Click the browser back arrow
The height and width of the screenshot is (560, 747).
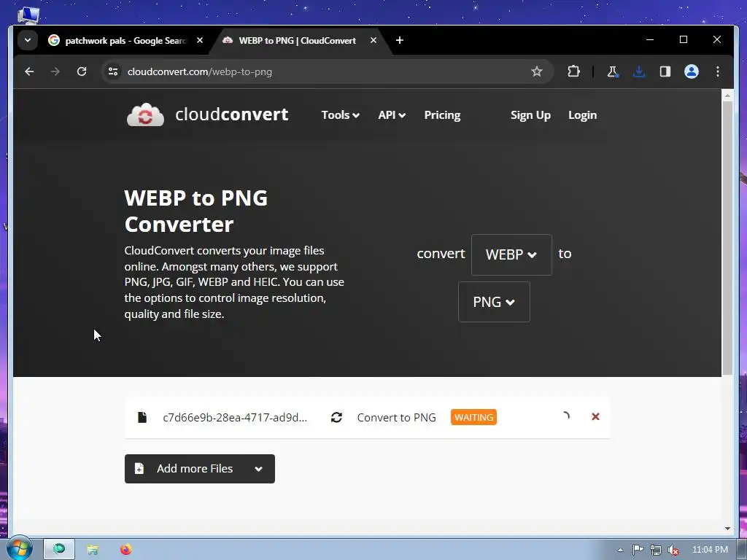point(29,71)
